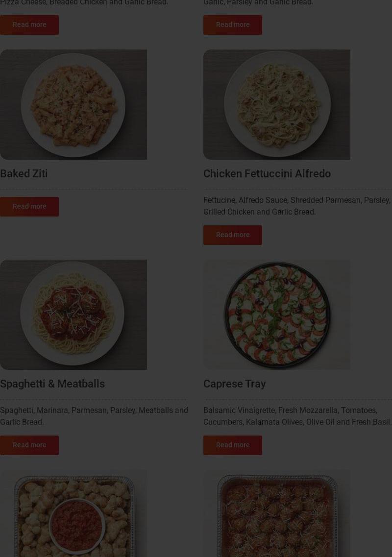Image resolution: width=392 pixels, height=557 pixels.
Task: Click Read more under Spaghetti & Meatballs
Action: (29, 445)
